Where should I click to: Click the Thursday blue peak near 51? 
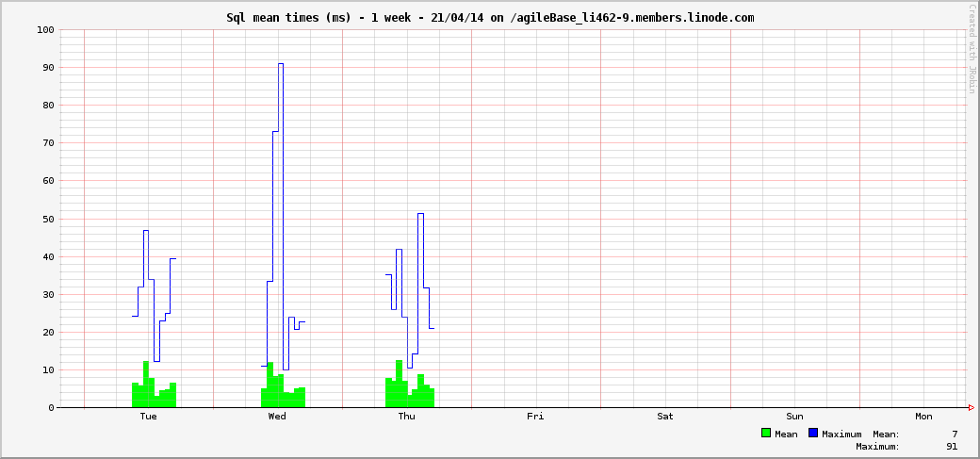pos(421,214)
